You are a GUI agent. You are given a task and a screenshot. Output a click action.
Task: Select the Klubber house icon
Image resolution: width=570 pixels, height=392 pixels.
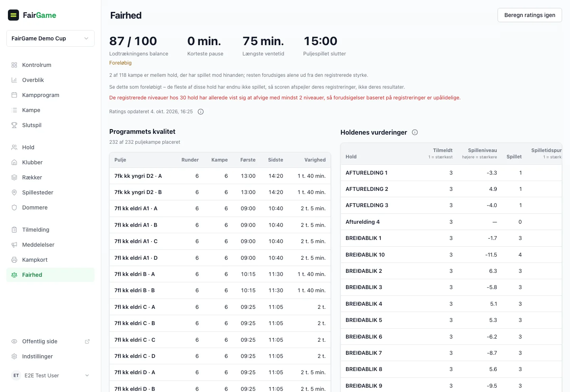[14, 162]
